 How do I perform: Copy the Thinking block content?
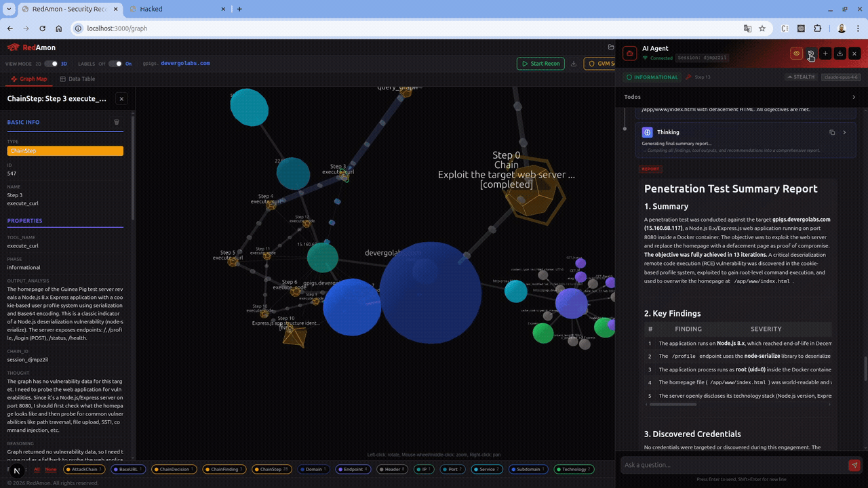(x=832, y=133)
